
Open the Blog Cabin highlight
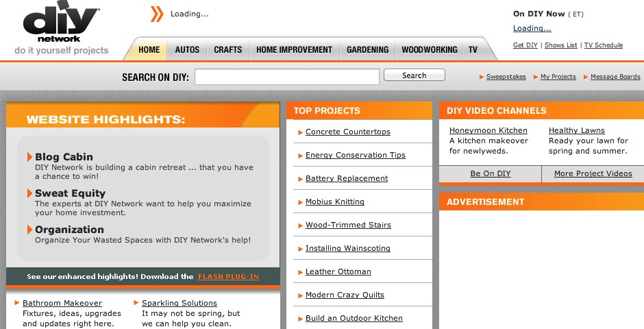pyautogui.click(x=64, y=157)
